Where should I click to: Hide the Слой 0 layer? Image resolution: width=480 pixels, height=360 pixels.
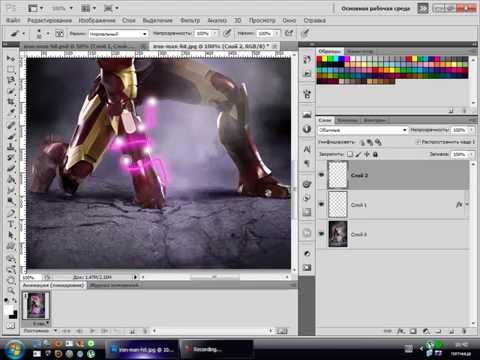point(321,234)
